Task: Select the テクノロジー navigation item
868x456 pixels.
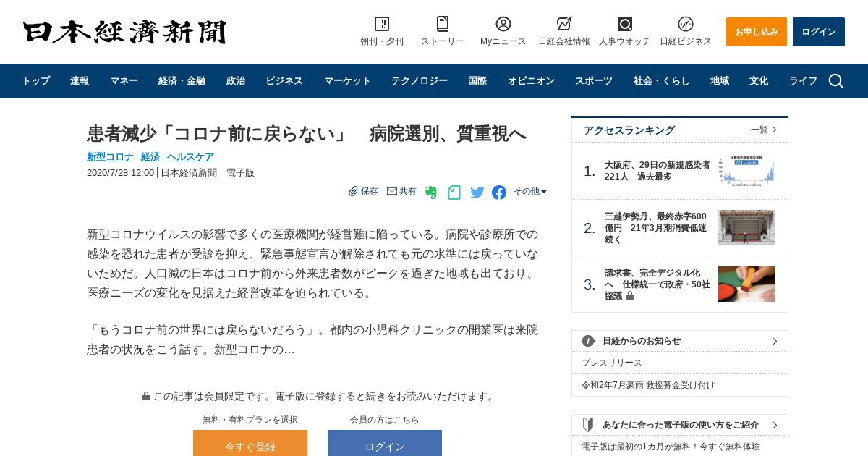Action: tap(420, 81)
